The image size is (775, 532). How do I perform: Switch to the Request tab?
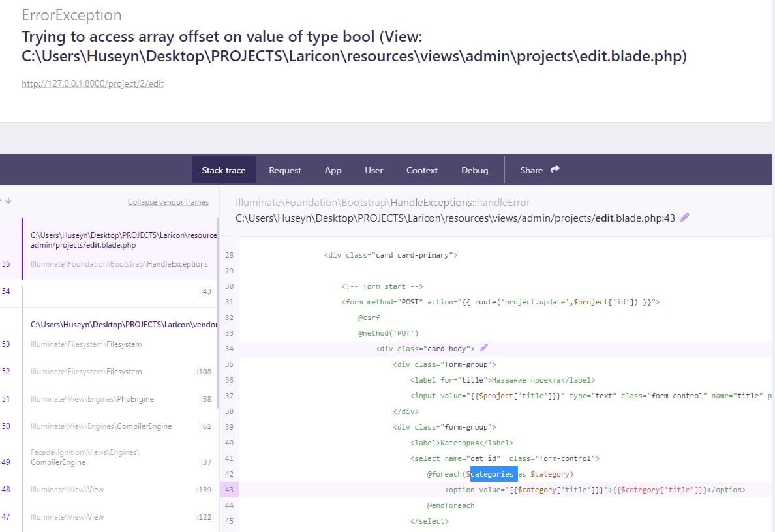[x=285, y=170]
